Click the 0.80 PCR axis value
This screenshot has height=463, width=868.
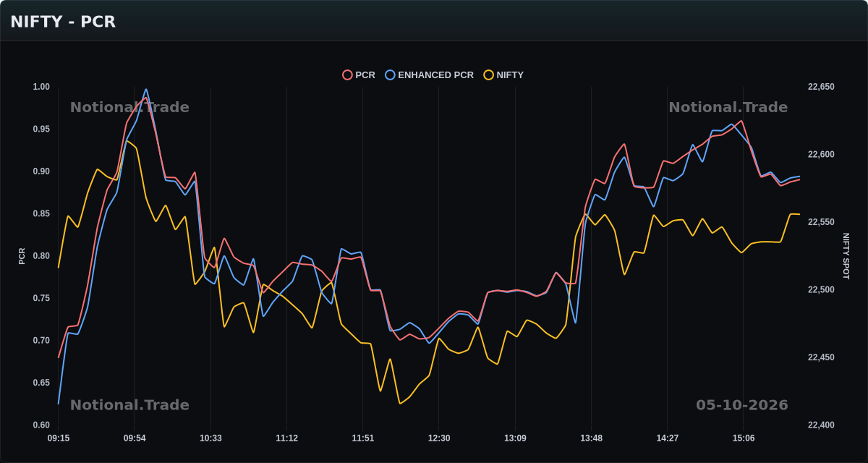click(41, 256)
